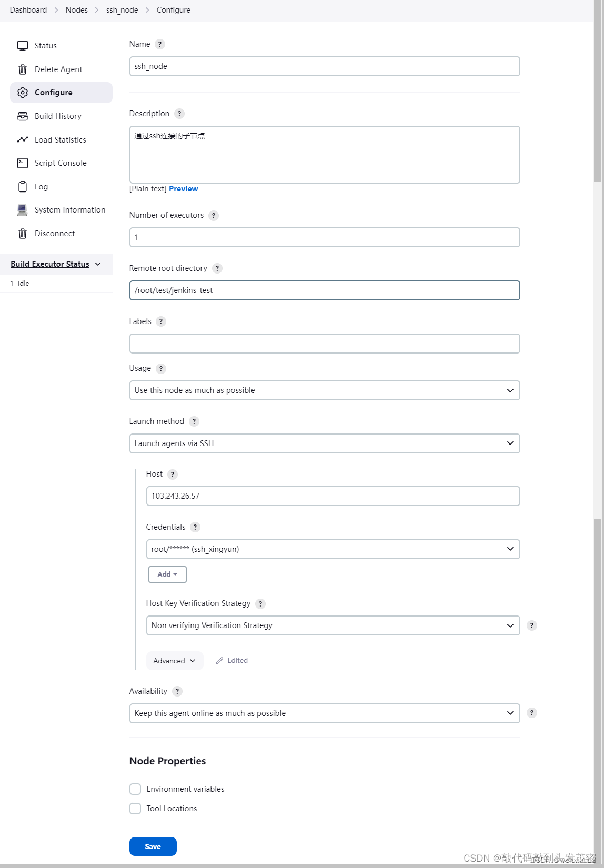Collapse the Build Executor Status panel
Screen dimensions: 604x868
(98, 264)
